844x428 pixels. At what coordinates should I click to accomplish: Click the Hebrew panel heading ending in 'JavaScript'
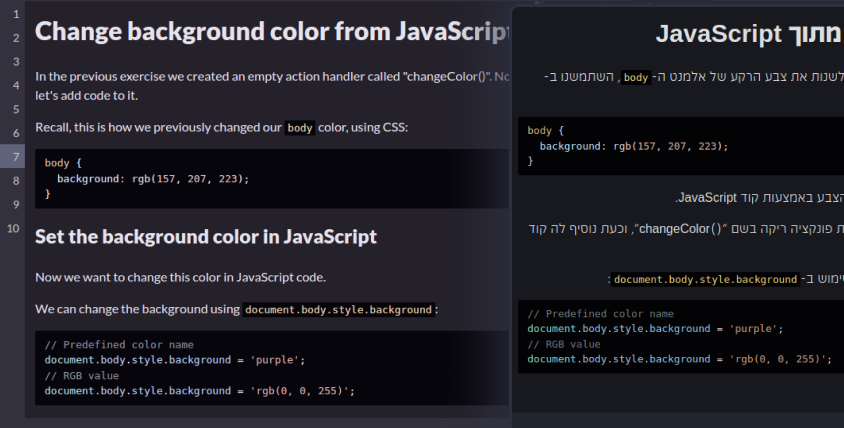click(x=749, y=33)
